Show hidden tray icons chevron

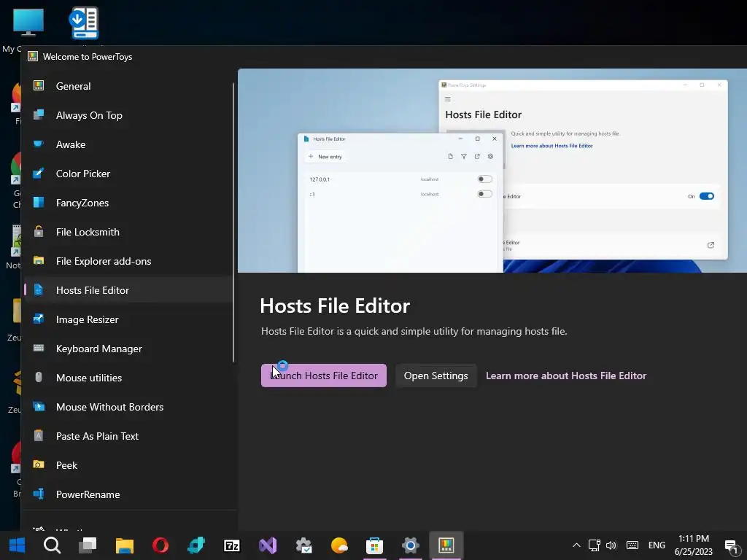pyautogui.click(x=576, y=545)
